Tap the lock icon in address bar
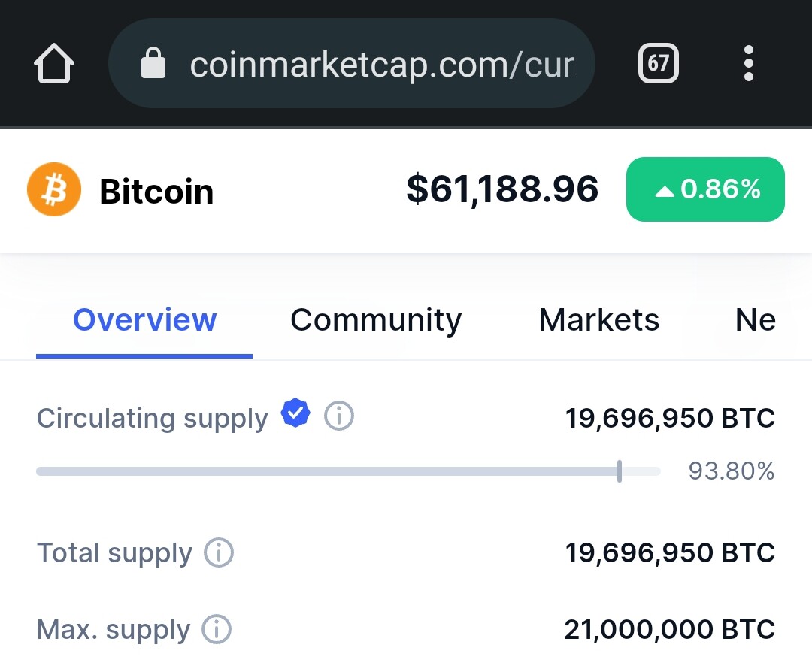812x672 pixels. click(x=153, y=63)
